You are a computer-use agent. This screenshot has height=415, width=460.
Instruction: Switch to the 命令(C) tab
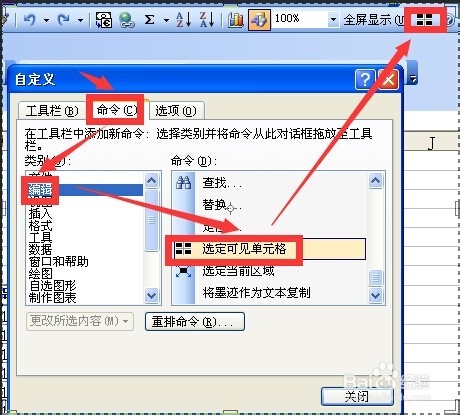point(116,110)
